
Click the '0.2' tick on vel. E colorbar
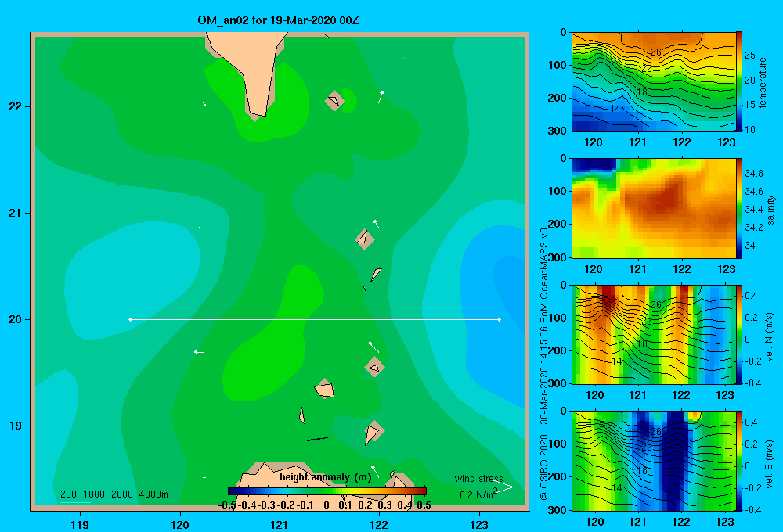(x=751, y=444)
